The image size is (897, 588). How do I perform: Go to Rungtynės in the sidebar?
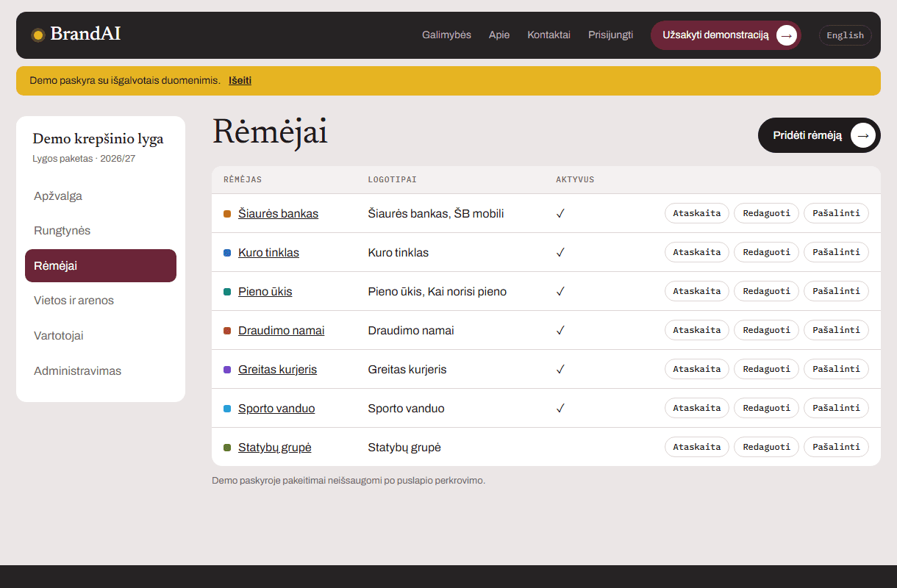coord(101,231)
